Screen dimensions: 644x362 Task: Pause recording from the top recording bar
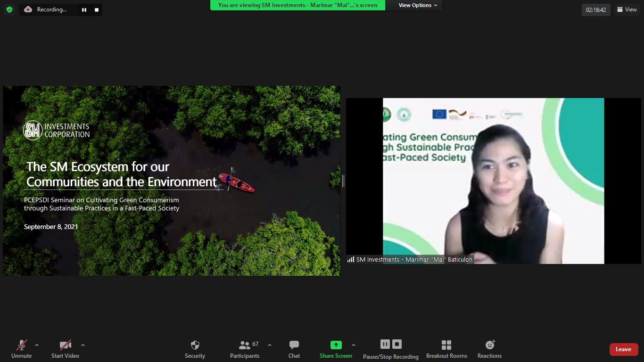click(84, 9)
